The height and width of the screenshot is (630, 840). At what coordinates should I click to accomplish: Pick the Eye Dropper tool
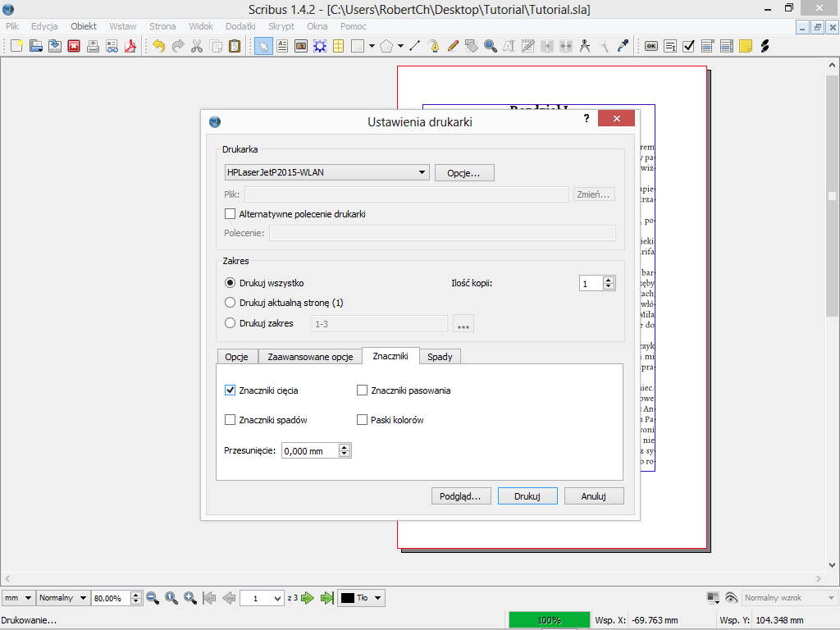pos(623,46)
